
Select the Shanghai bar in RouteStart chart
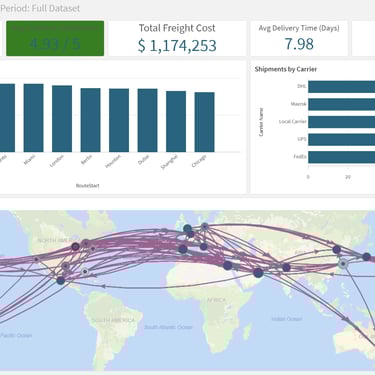(176, 121)
